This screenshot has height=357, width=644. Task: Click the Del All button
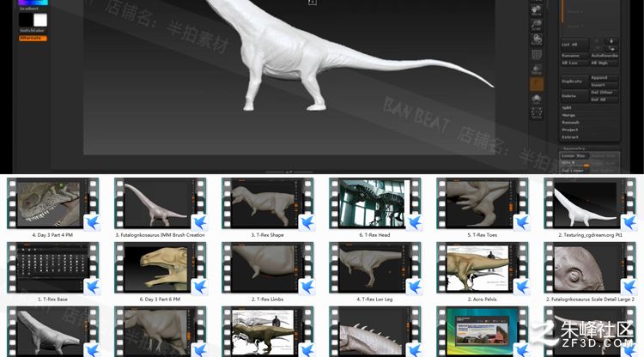point(605,100)
